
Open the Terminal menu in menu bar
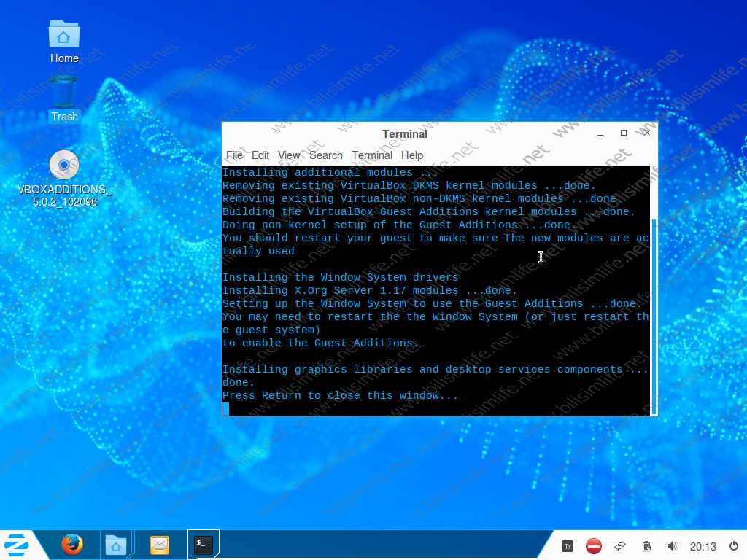tap(372, 155)
